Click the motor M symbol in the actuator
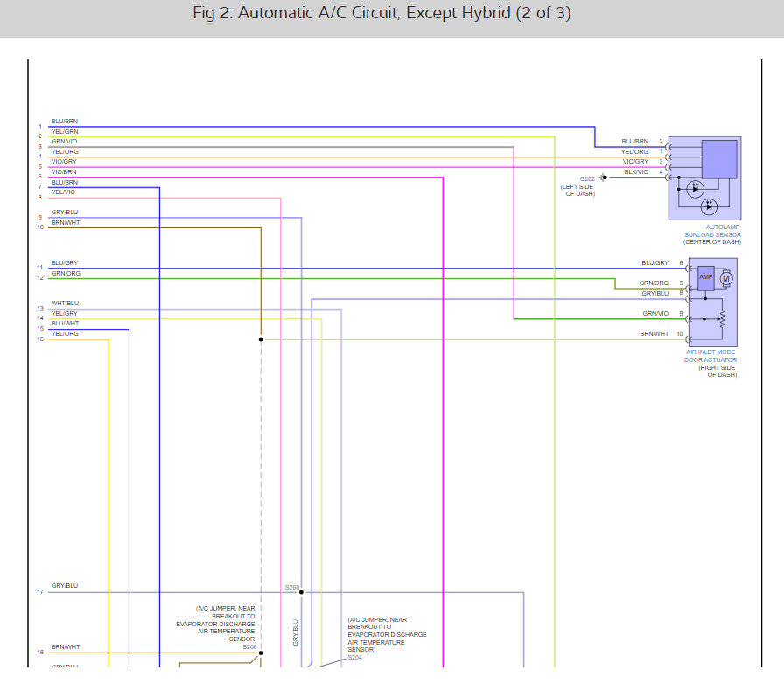The height and width of the screenshot is (691, 784). point(726,278)
